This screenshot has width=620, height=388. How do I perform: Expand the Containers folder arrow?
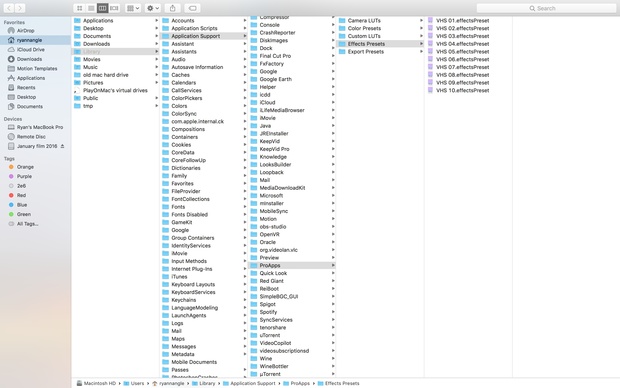[245, 137]
